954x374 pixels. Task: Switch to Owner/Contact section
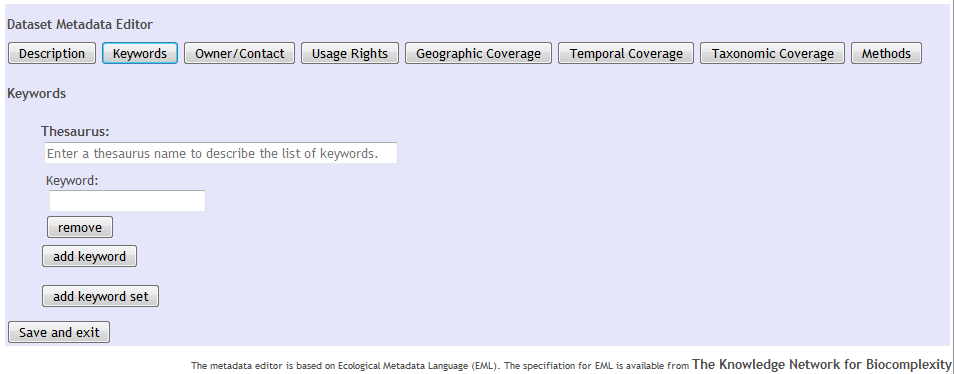[240, 54]
